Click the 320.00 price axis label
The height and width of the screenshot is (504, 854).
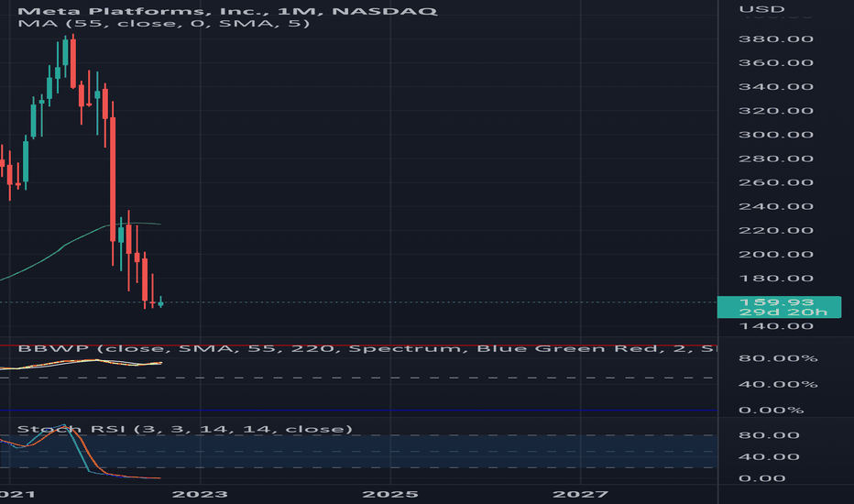pyautogui.click(x=775, y=111)
